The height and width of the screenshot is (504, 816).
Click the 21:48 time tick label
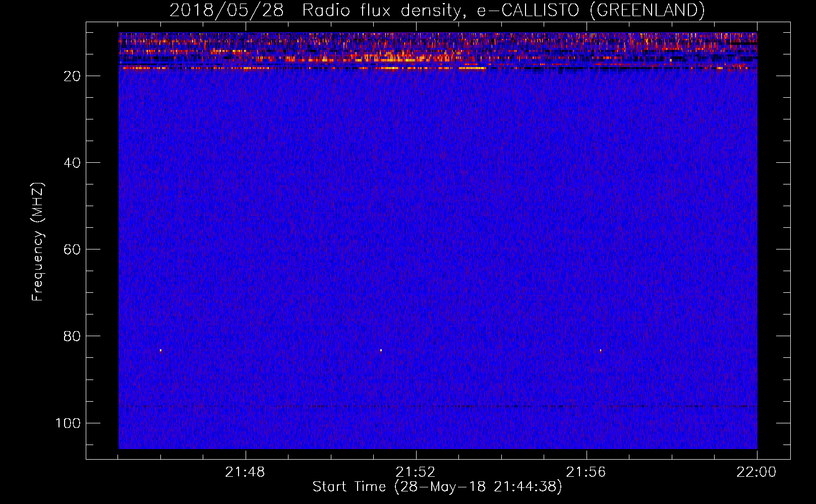pos(245,472)
